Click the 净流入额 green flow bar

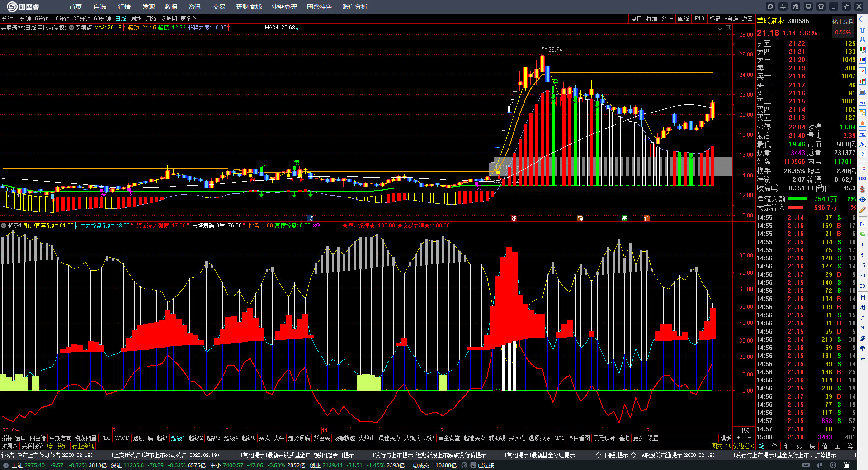(797, 199)
